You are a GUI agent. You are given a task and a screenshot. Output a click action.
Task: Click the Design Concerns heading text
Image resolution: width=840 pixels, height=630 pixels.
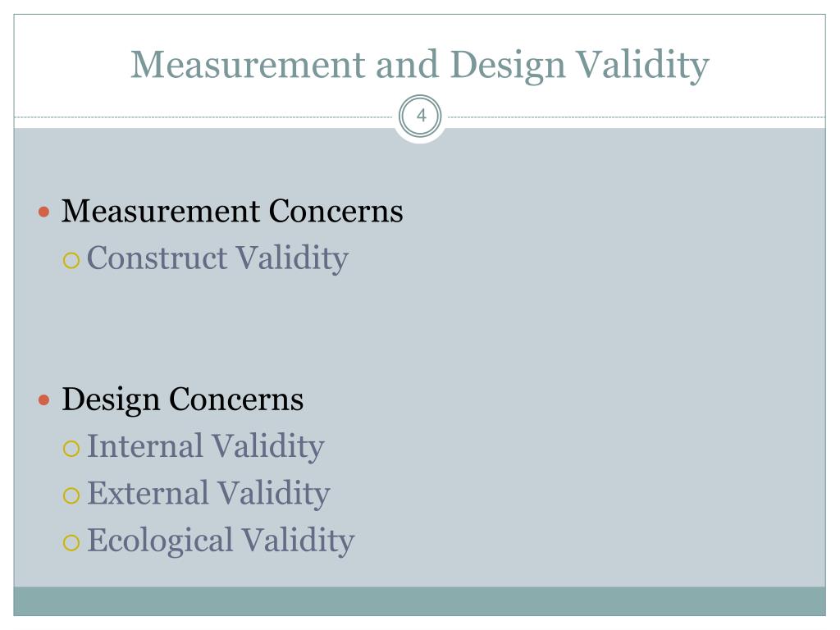tap(183, 400)
